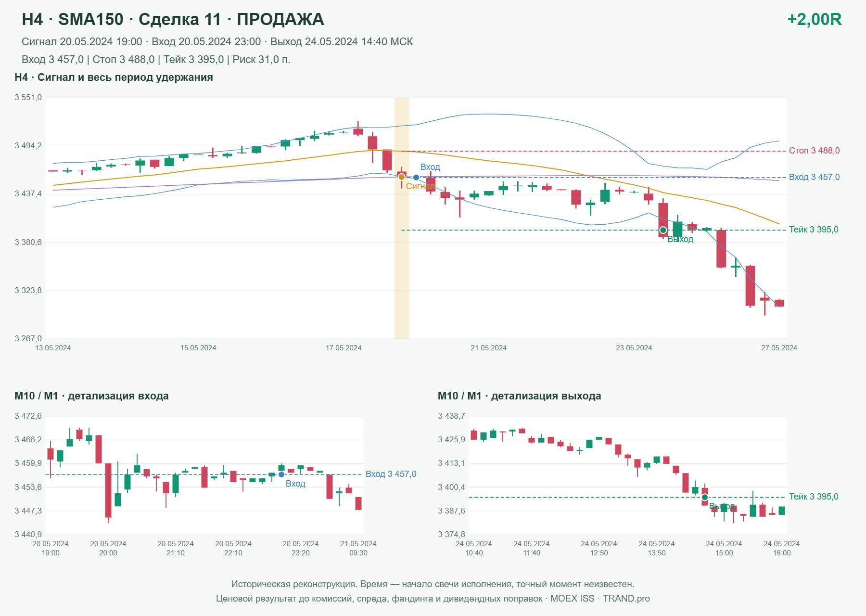Click the 17.05.2024 date axis label

pyautogui.click(x=344, y=348)
